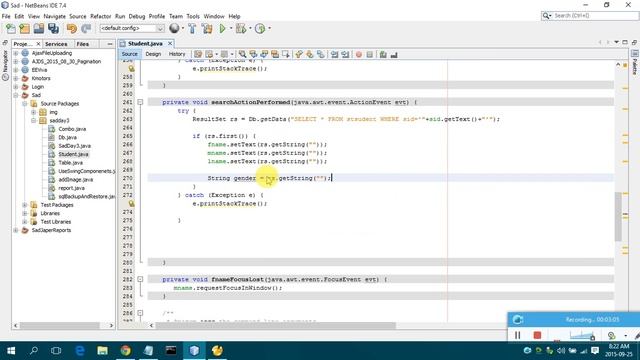Select Table.java in the project tree

point(70,163)
